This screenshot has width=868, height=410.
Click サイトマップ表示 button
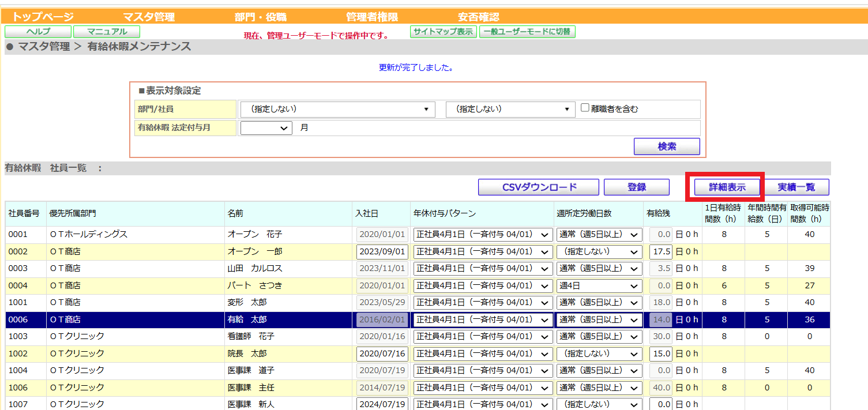tap(444, 32)
